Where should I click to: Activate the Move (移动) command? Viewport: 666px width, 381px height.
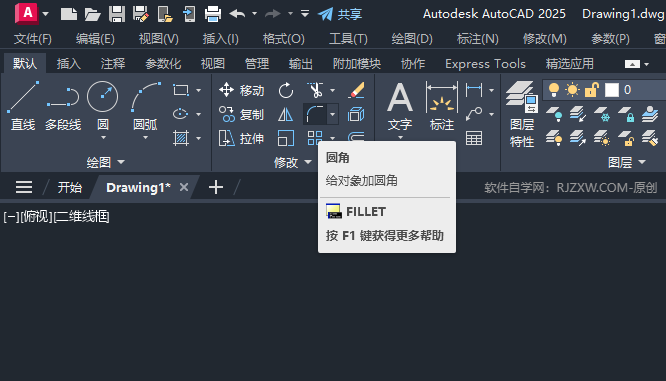241,90
